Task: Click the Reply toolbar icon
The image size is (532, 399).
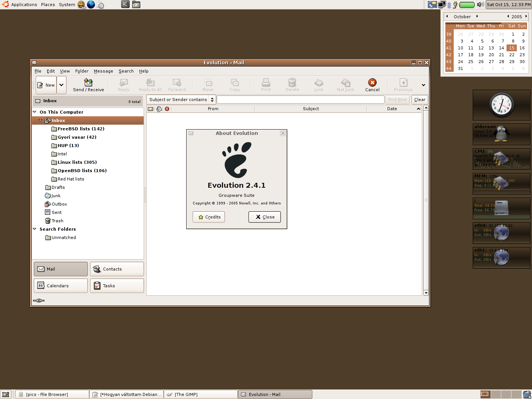Action: (x=124, y=82)
